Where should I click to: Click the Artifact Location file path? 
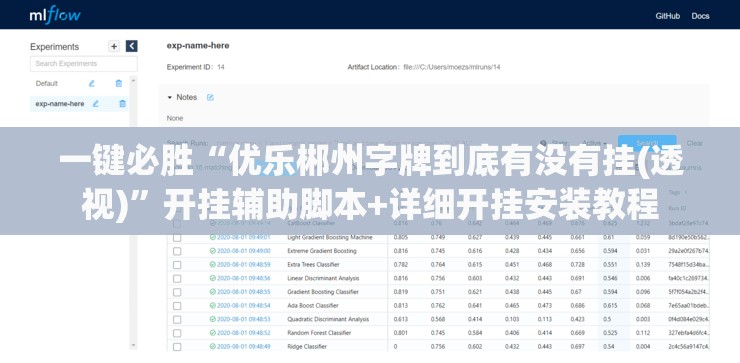[x=452, y=68]
